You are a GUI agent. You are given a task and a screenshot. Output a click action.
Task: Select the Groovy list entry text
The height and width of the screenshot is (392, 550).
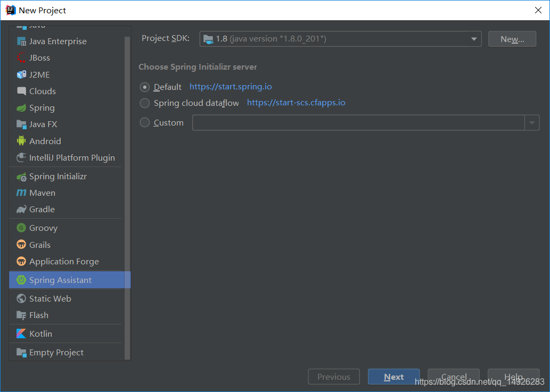(44, 228)
